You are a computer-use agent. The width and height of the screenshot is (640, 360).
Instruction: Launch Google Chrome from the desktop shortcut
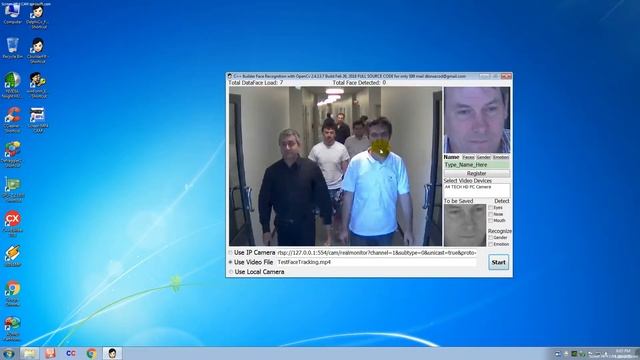coord(13,293)
